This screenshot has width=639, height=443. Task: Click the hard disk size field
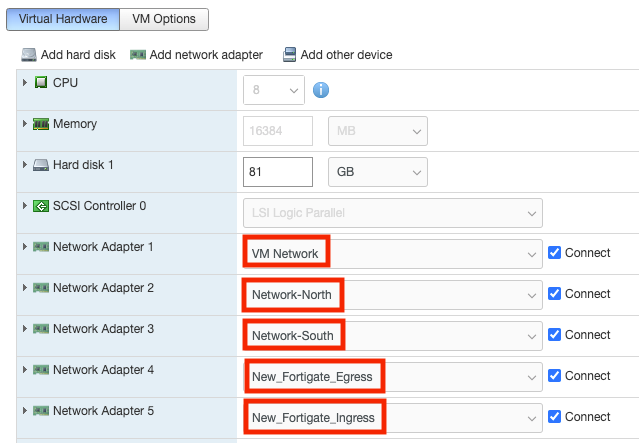pyautogui.click(x=278, y=172)
